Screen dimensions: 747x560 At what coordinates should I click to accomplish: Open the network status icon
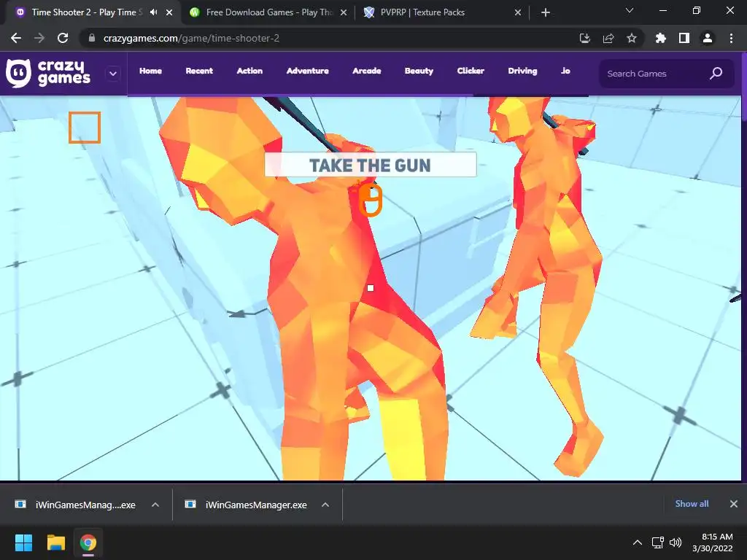658,542
